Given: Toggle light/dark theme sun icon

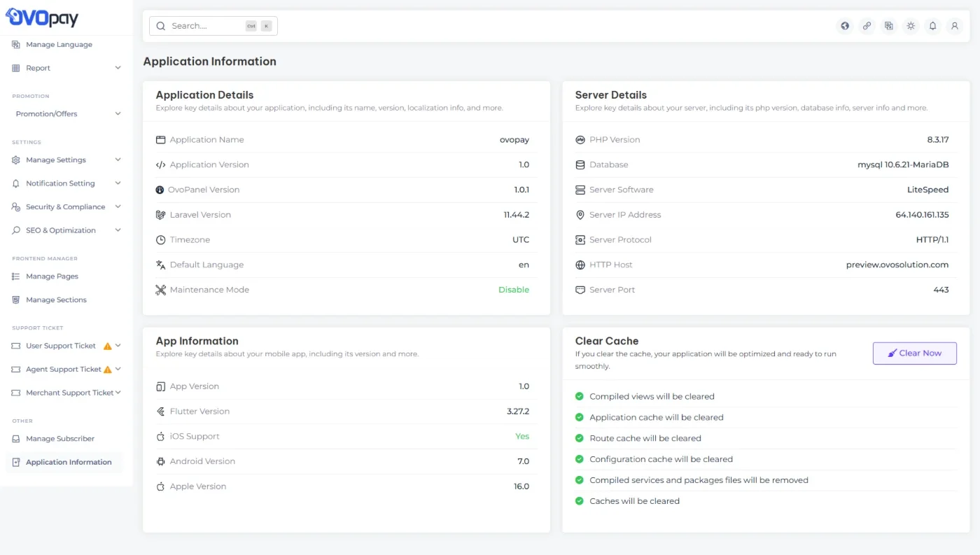Looking at the screenshot, I should click(x=910, y=26).
